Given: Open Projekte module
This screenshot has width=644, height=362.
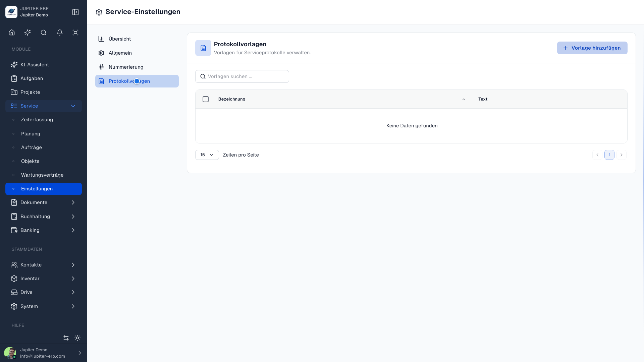Looking at the screenshot, I should pos(44,92).
